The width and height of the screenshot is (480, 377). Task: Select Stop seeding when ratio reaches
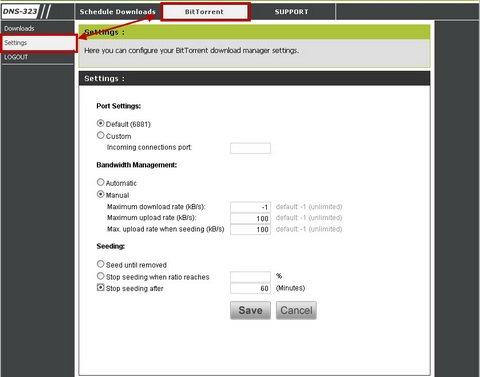click(100, 276)
